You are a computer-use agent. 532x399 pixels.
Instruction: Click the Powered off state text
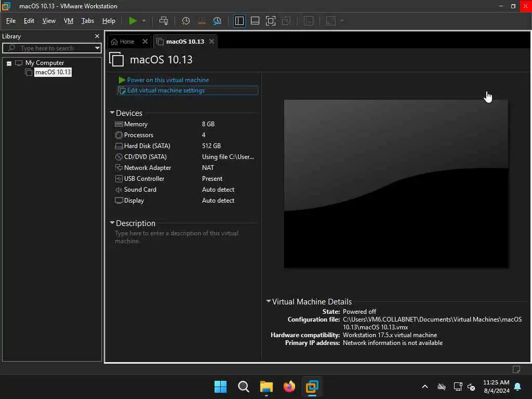(x=360, y=312)
